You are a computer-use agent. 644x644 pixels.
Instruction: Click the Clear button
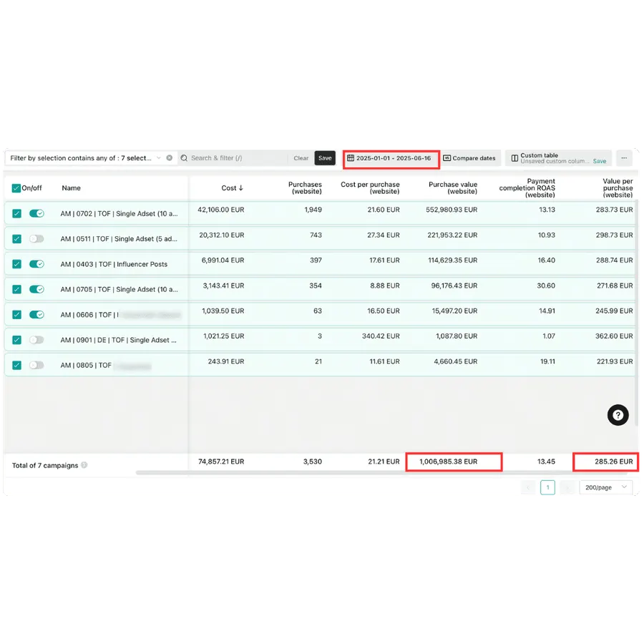[301, 158]
